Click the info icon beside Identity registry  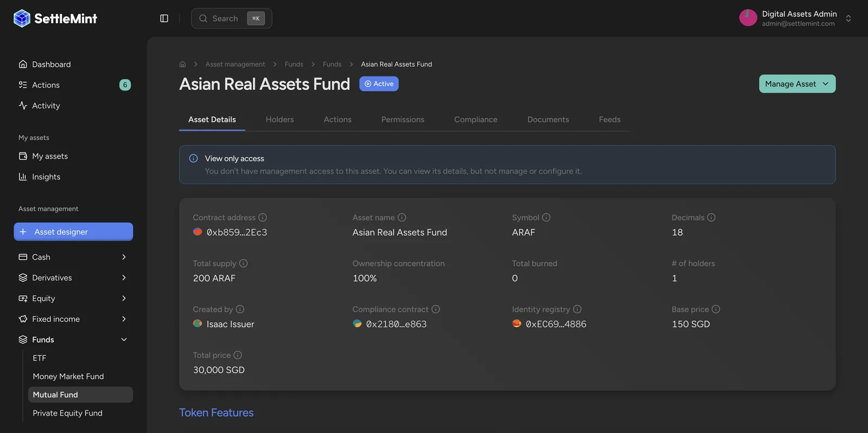[x=577, y=309]
